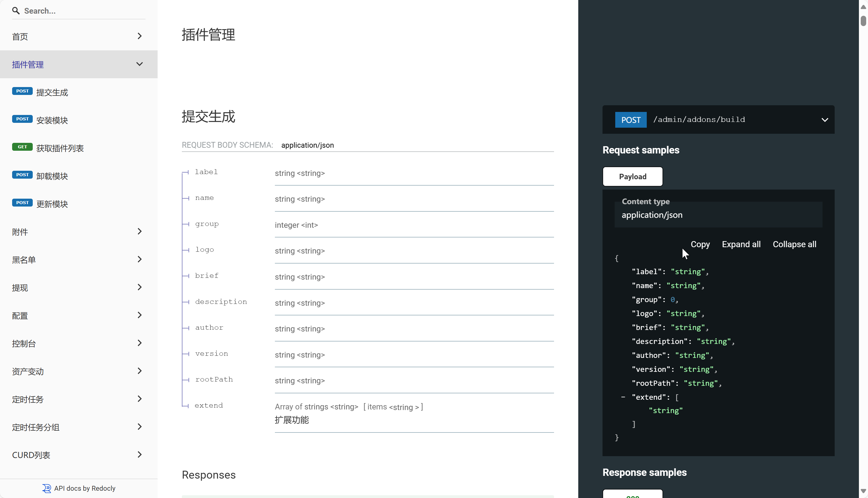This screenshot has height=498, width=868.
Task: Collapse the extend array minus toggle
Action: (x=623, y=397)
